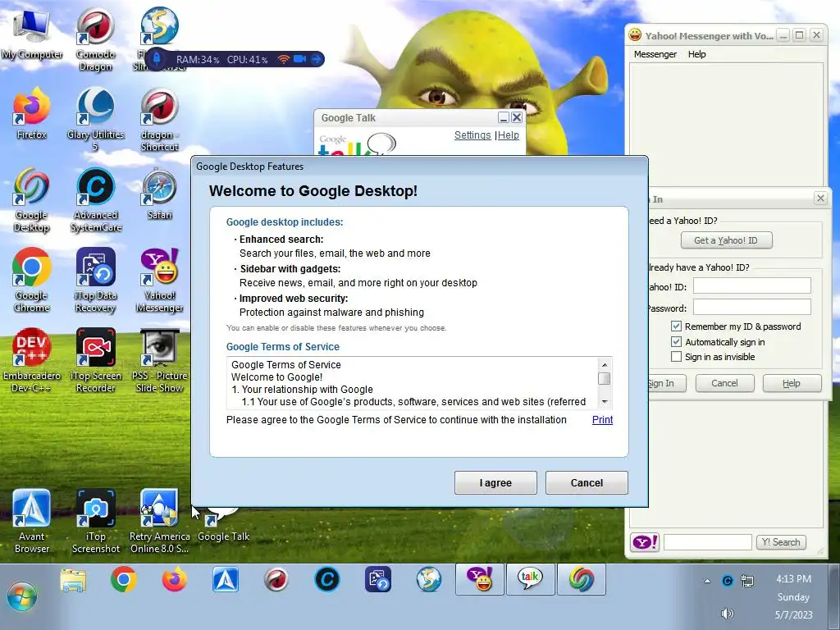Switch to Google Talk taskbar button

click(531, 579)
